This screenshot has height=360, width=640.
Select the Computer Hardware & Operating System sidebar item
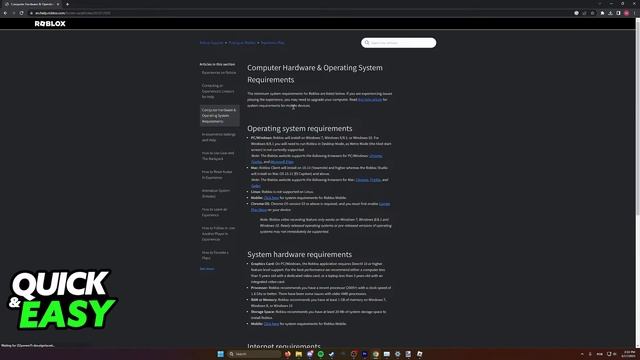click(220, 116)
